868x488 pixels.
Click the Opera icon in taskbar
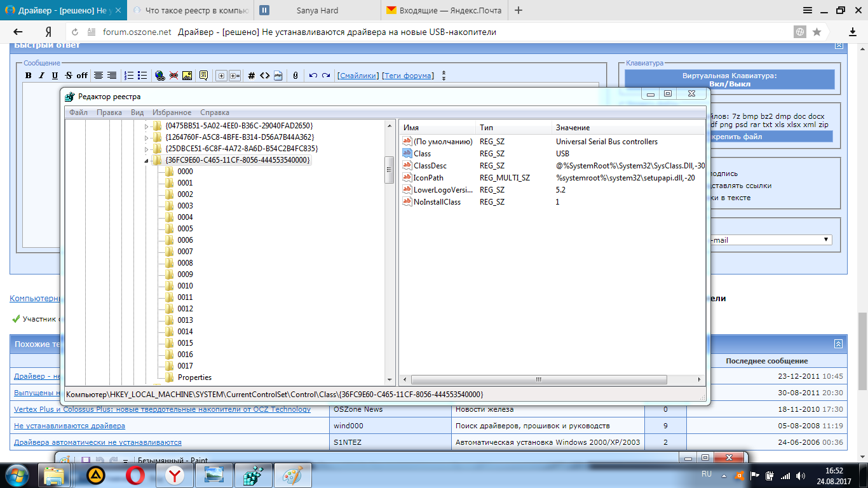click(x=135, y=475)
